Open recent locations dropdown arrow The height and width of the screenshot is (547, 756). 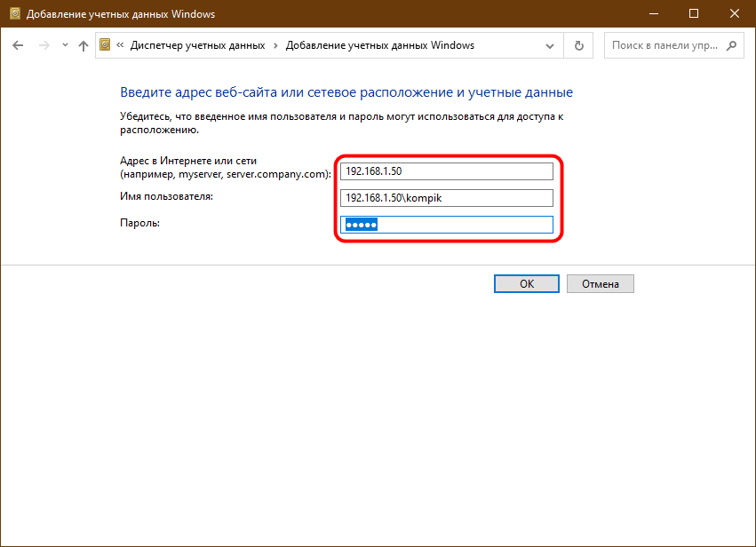tap(65, 45)
